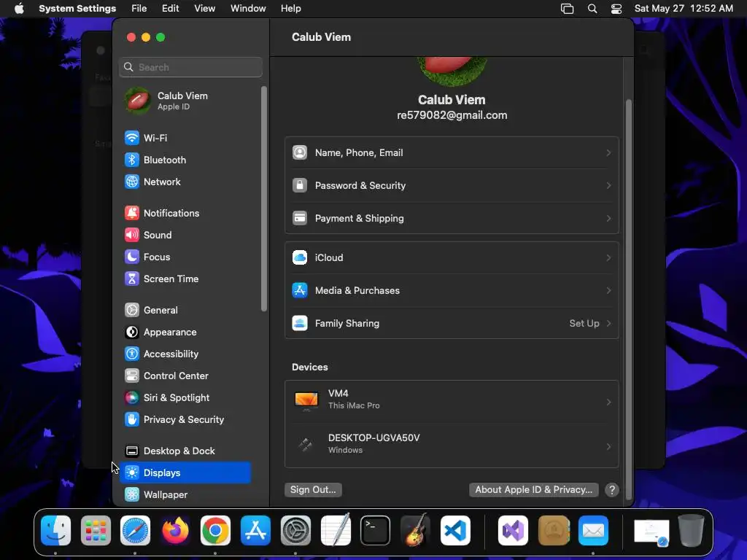
Task: Expand Password & Security row
Action: point(452,186)
